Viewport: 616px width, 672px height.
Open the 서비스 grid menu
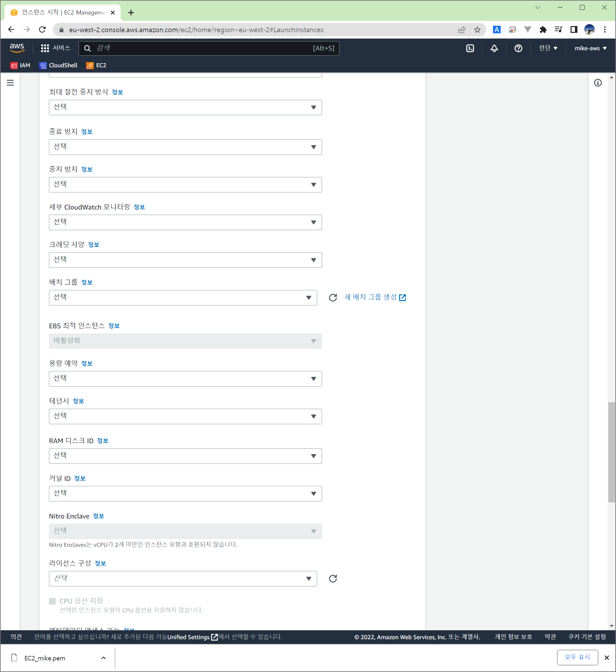coord(55,48)
